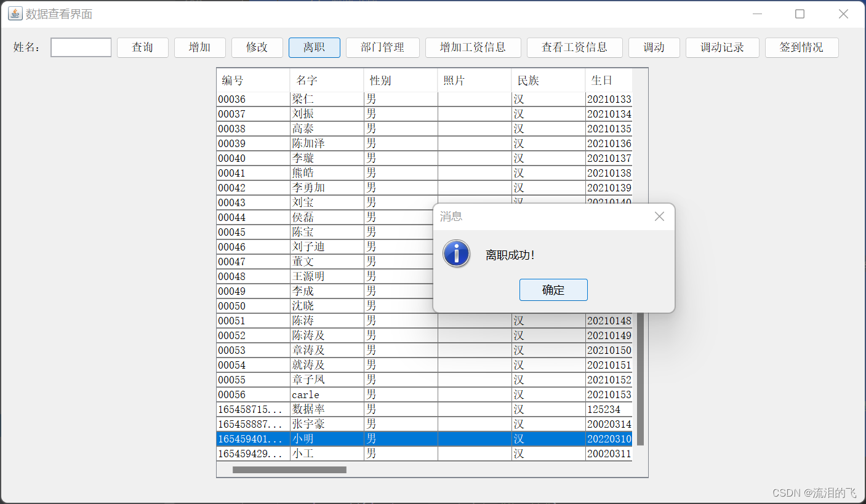The image size is (866, 504).
Task: Click the 生日 column header
Action: (x=609, y=81)
